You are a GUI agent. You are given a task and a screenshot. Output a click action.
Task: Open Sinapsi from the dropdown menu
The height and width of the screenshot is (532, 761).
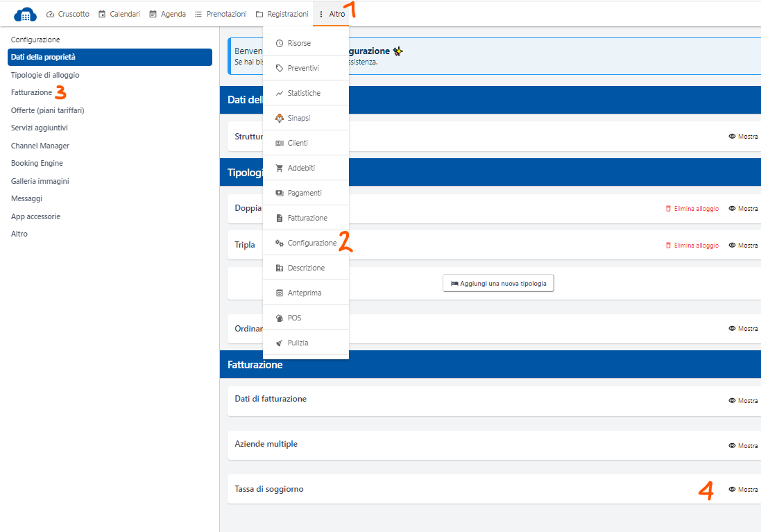(298, 118)
